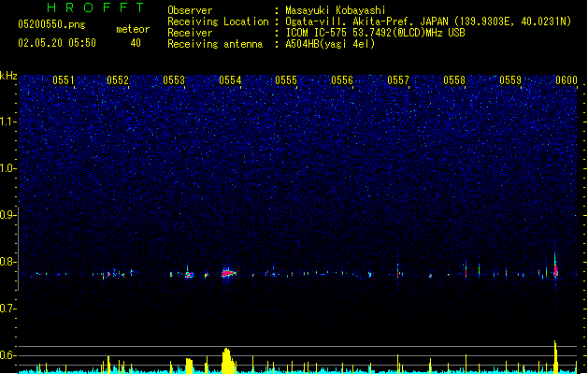
Task: Click the Observer label
Action: [x=190, y=10]
